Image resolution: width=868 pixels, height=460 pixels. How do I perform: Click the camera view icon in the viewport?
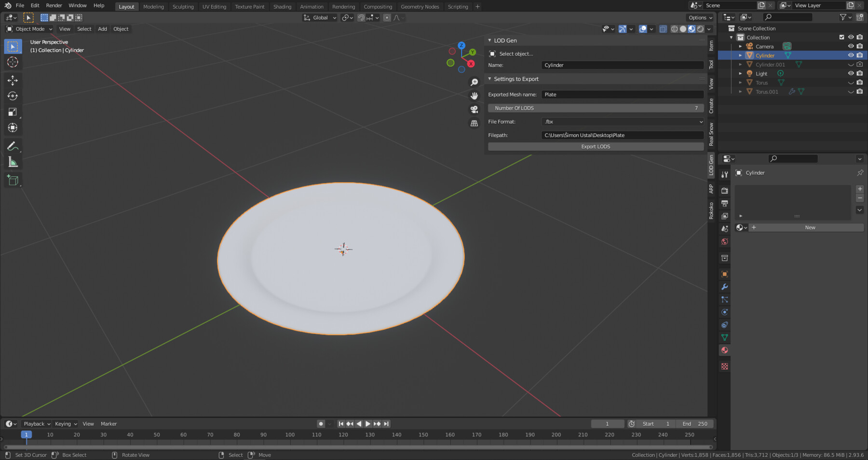coord(475,109)
